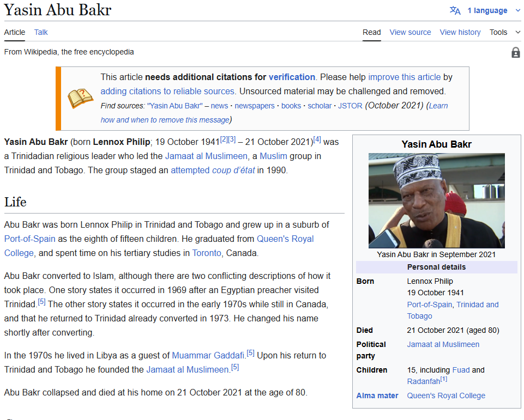The width and height of the screenshot is (524, 420).
Task: Click '19 October 1941' in infobox Born row
Action: [436, 293]
